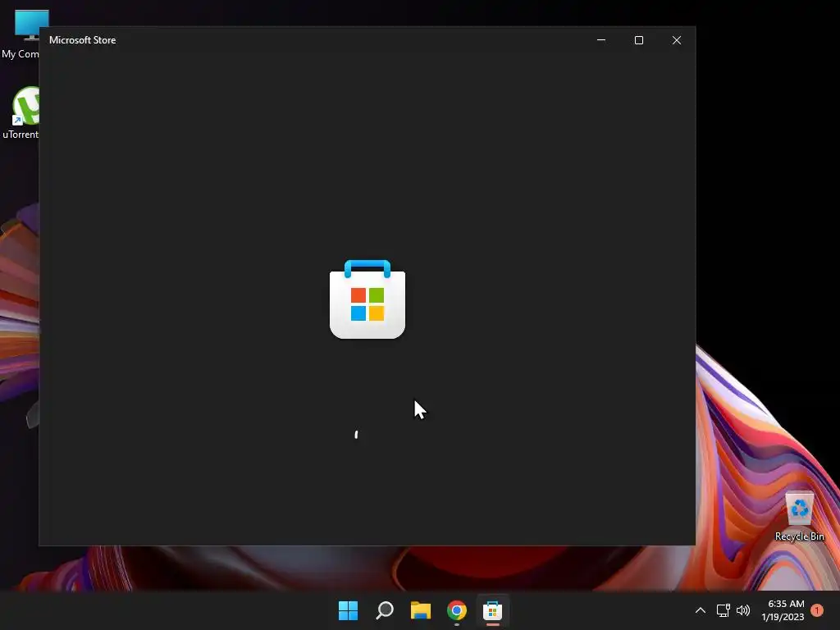Image resolution: width=840 pixels, height=630 pixels.
Task: Select Microsoft Store taskbar icon
Action: (x=493, y=610)
